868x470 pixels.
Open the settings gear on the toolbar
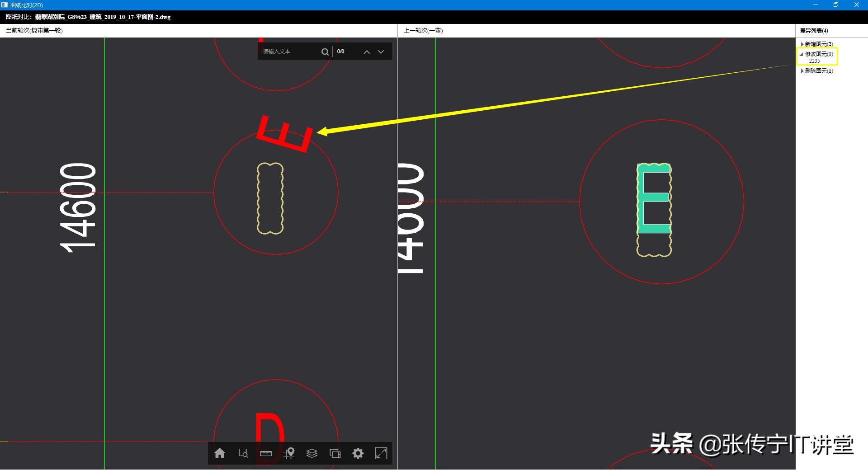(x=358, y=453)
